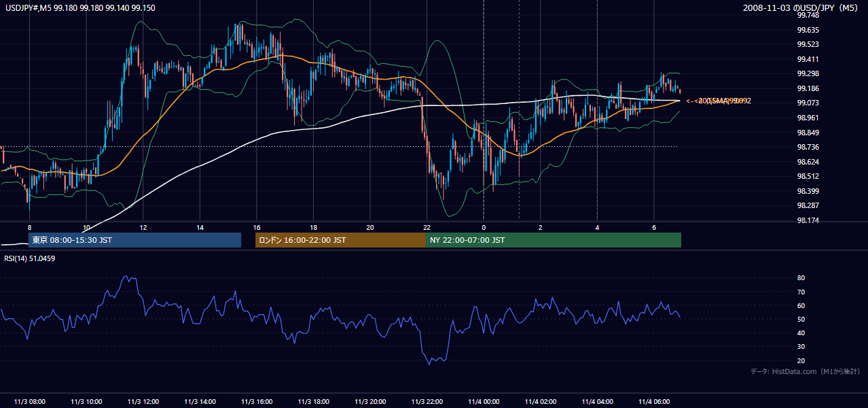Click the 11/3 16:00 date label
This screenshot has width=868, height=408.
tap(256, 401)
